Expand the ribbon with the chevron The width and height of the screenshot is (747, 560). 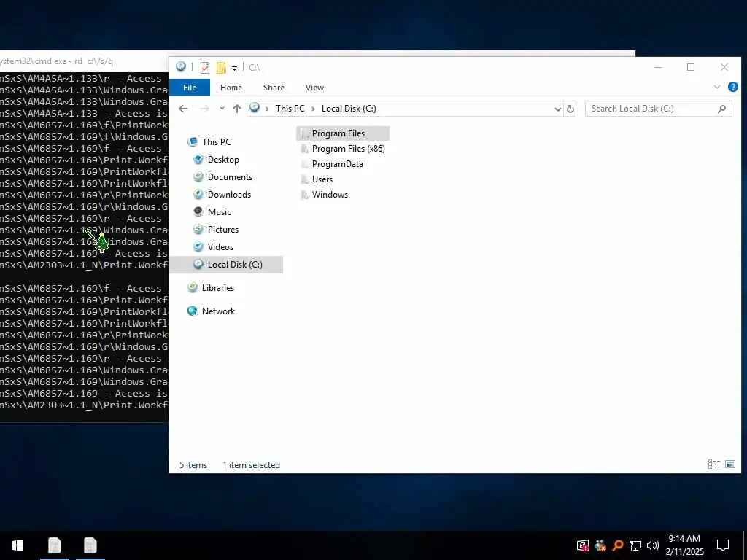click(x=717, y=87)
